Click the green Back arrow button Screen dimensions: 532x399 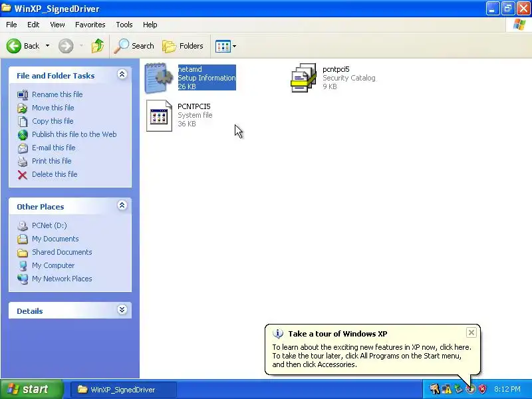pyautogui.click(x=14, y=46)
